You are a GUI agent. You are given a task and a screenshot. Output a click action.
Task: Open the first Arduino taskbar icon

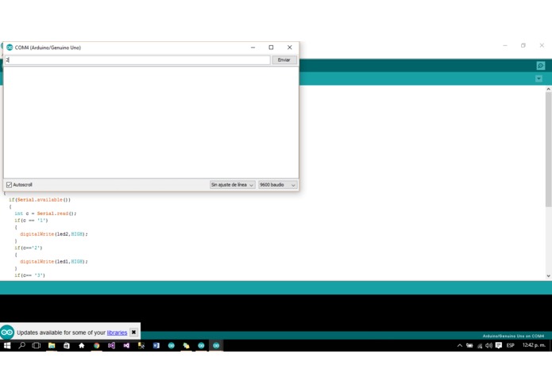tap(172, 346)
